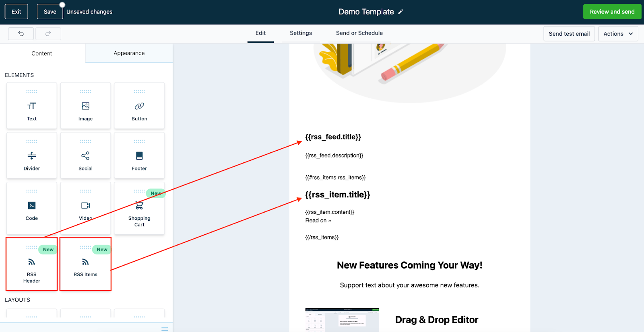Choose the Image element icon
Image resolution: width=644 pixels, height=332 pixels.
click(85, 106)
